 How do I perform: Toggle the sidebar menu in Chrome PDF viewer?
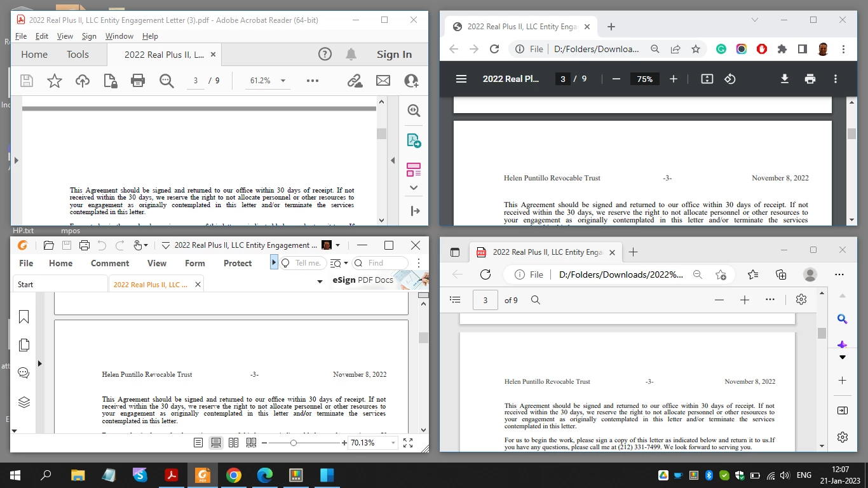[x=461, y=79]
